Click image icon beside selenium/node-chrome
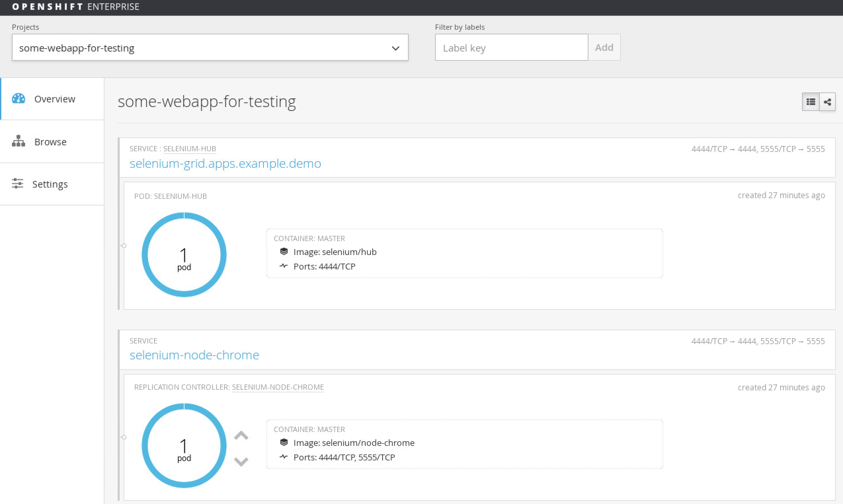 pyautogui.click(x=284, y=443)
